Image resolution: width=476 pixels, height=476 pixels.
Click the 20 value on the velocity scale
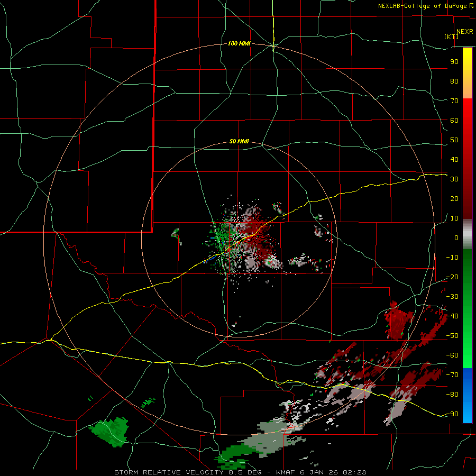click(454, 199)
